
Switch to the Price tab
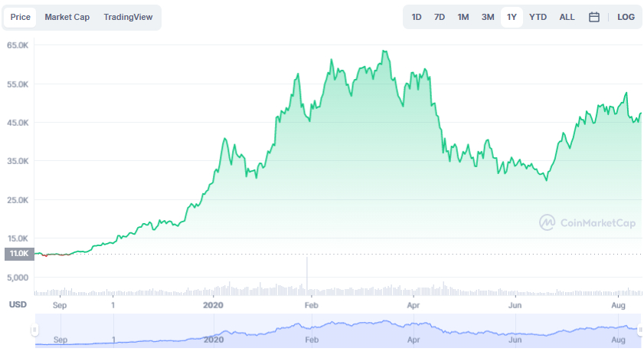click(20, 18)
